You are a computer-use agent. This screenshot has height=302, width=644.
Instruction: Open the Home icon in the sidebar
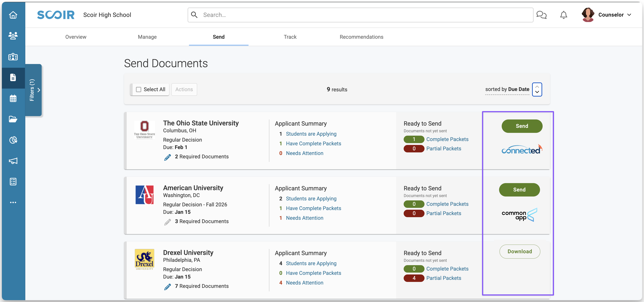pyautogui.click(x=13, y=15)
